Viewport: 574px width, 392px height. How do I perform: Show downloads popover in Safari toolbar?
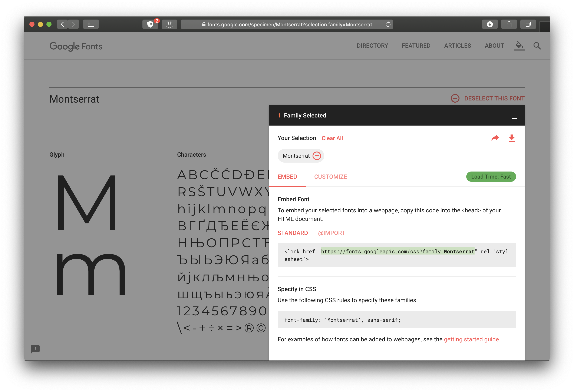coord(490,24)
